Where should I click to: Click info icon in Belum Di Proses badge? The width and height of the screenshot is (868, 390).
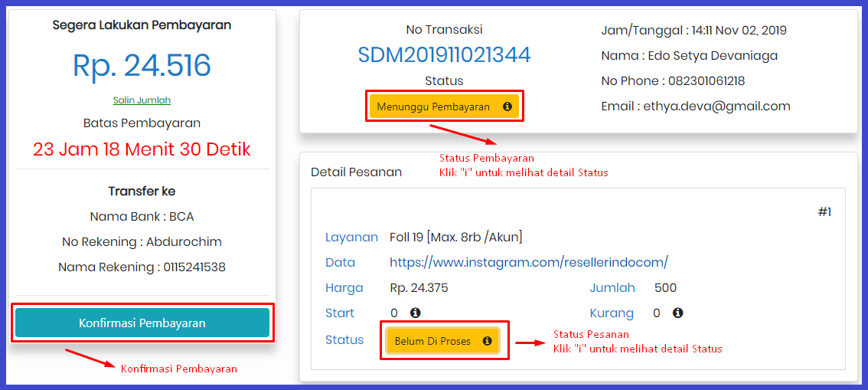[487, 341]
